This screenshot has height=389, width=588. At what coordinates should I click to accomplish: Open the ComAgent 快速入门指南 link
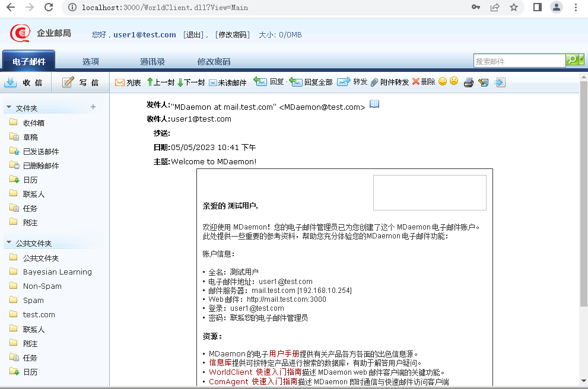[x=253, y=381]
